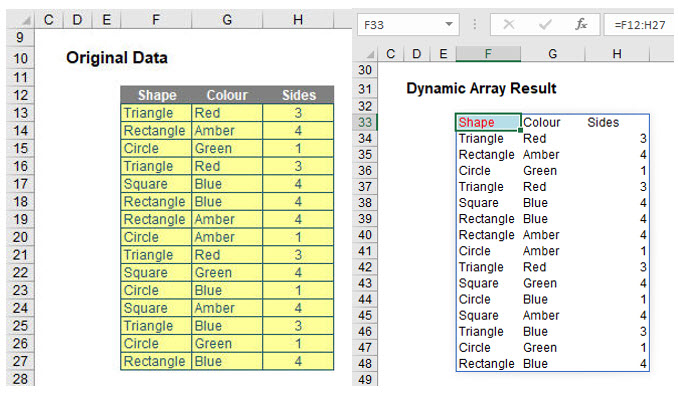This screenshot has height=401, width=678.
Task: Click the Name Box showing F33
Action: pyautogui.click(x=395, y=23)
